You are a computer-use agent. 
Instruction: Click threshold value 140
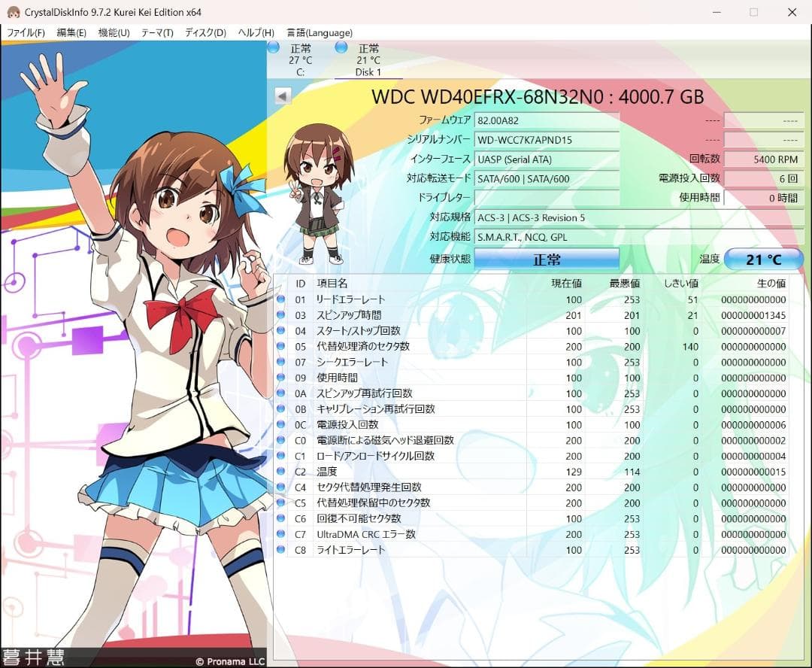pos(690,346)
